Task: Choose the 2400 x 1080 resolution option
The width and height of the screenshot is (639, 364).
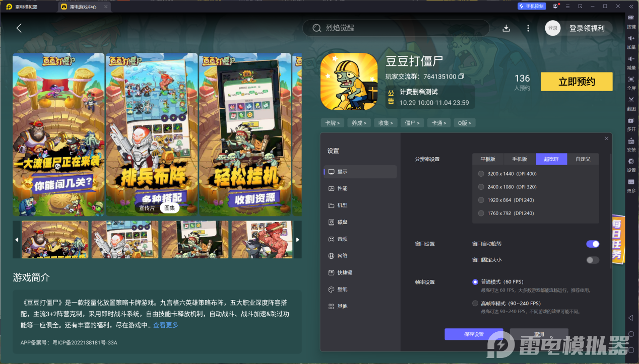Action: tap(481, 187)
